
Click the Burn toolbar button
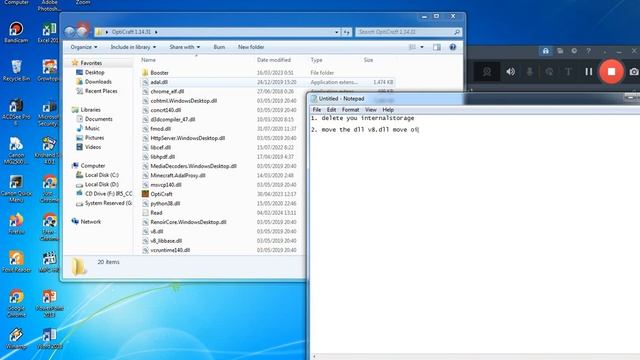click(x=219, y=47)
